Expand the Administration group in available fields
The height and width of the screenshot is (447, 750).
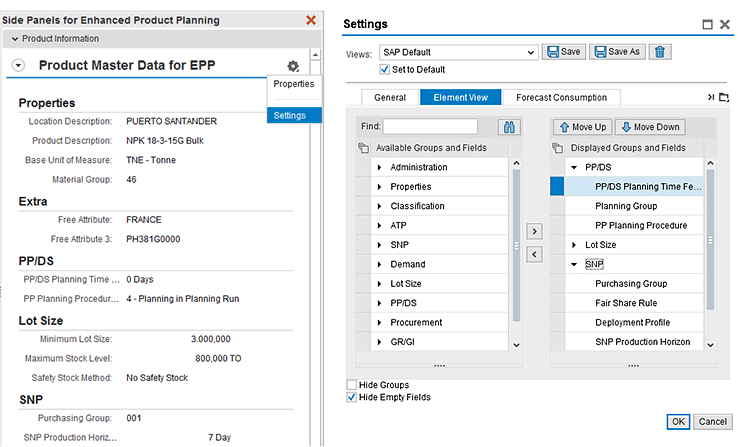379,167
